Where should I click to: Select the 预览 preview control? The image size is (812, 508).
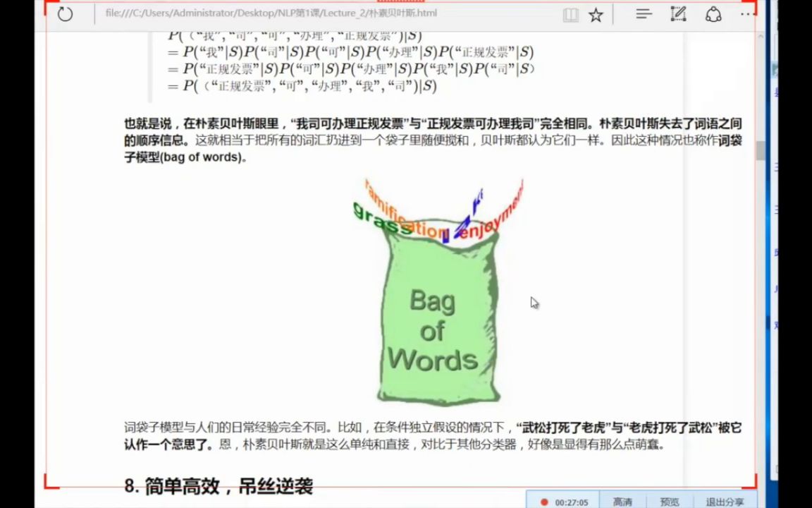click(669, 501)
